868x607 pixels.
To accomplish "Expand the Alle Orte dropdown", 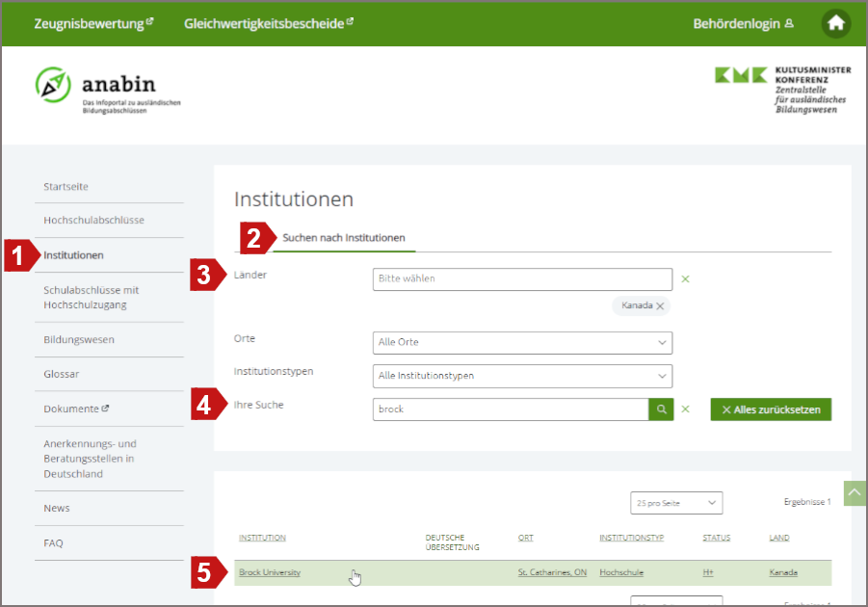I will click(x=522, y=342).
